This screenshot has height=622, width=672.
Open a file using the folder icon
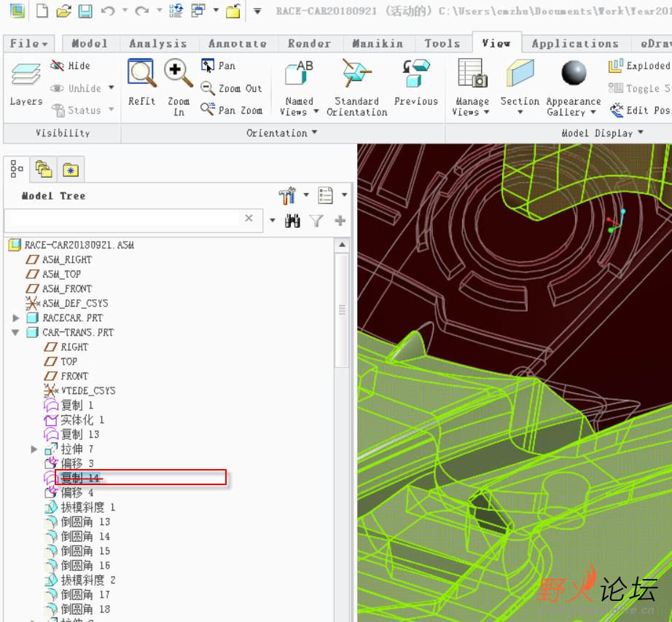click(63, 10)
